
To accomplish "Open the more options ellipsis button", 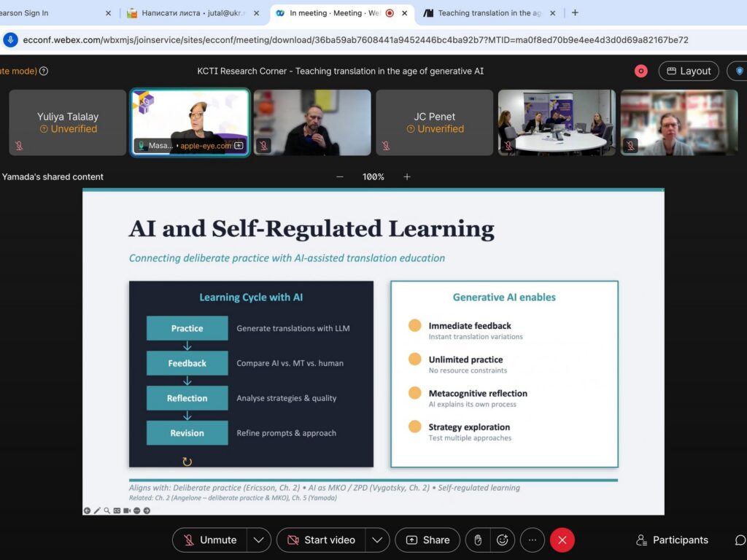I will pos(532,540).
